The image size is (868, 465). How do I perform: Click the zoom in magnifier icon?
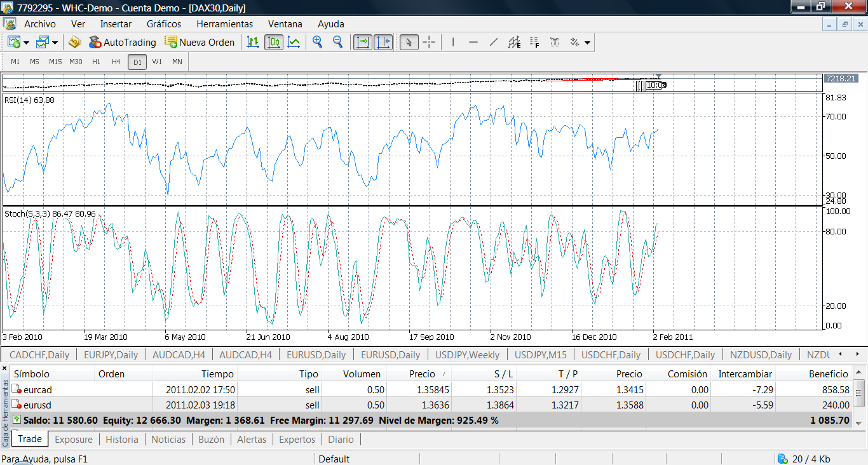(x=318, y=42)
